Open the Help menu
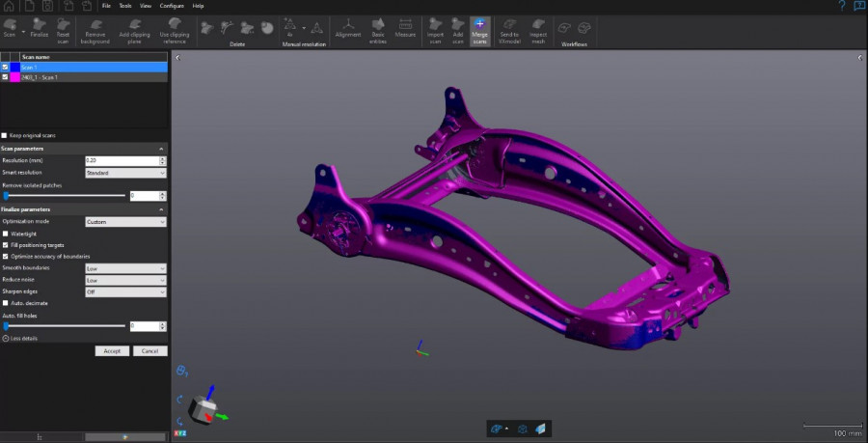Screen dimensions: 868x443 click(x=198, y=6)
